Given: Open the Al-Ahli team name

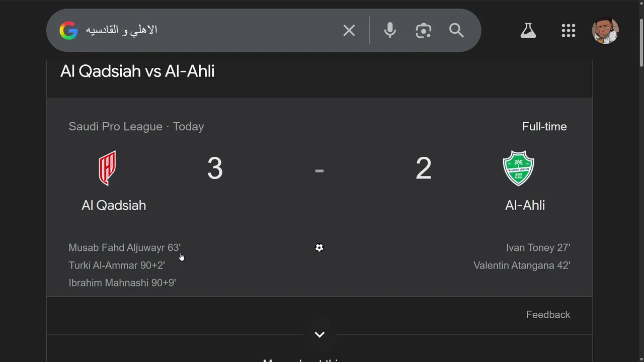Looking at the screenshot, I should click(525, 205).
